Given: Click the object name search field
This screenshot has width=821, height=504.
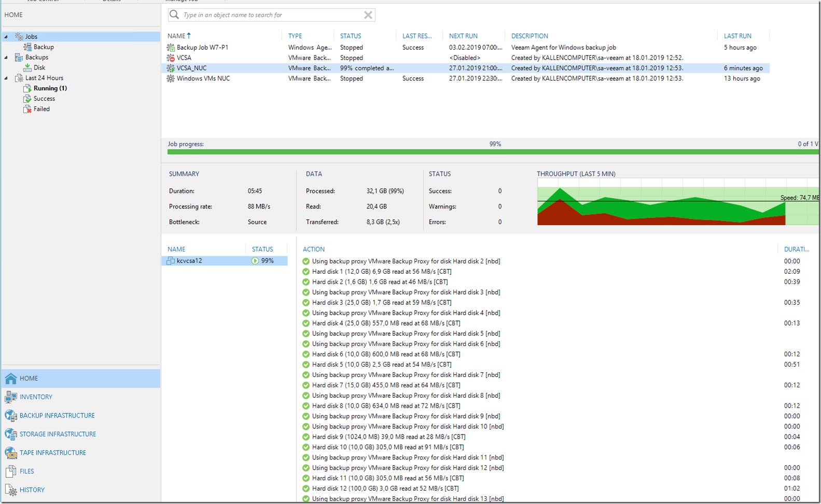Looking at the screenshot, I should click(x=272, y=15).
